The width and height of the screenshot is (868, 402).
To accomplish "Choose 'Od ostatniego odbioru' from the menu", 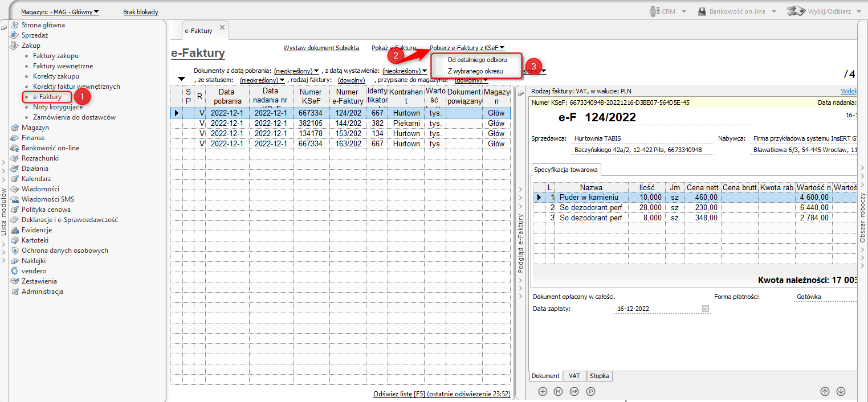I will tap(476, 60).
